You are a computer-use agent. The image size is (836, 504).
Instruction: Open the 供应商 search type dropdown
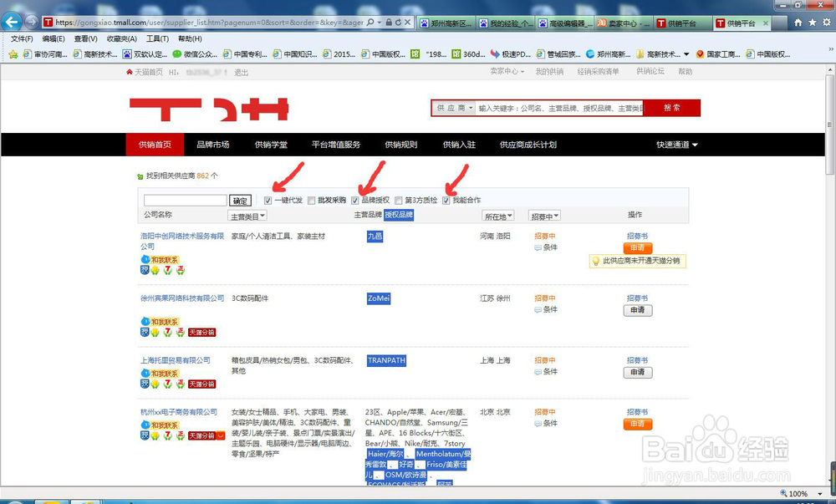click(454, 108)
